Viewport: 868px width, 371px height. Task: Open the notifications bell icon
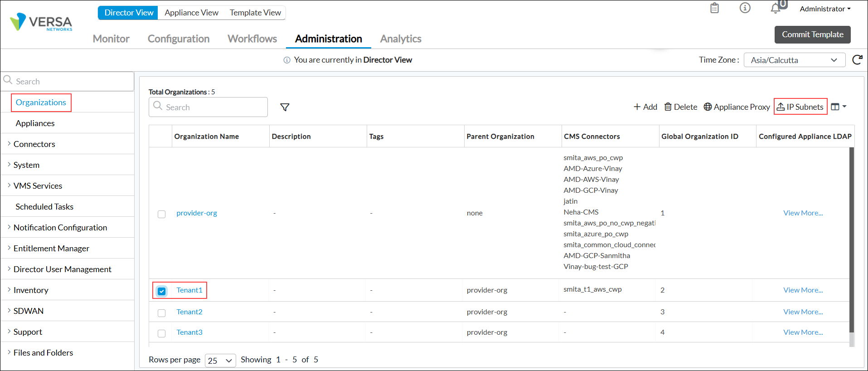776,8
